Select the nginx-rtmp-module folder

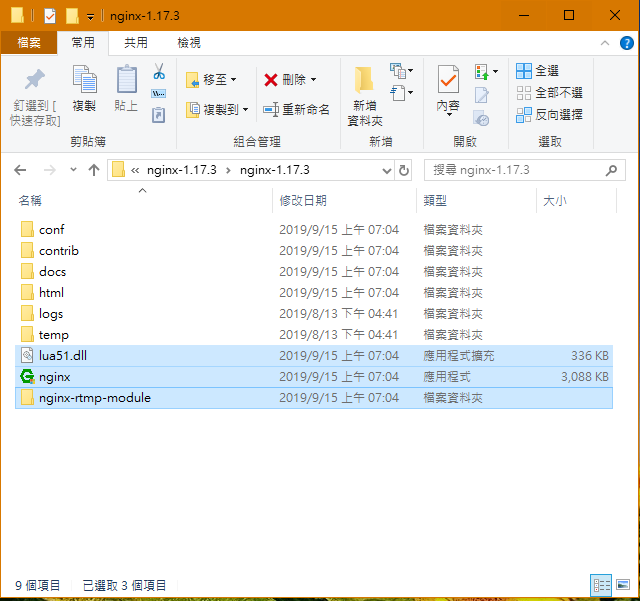313,398
